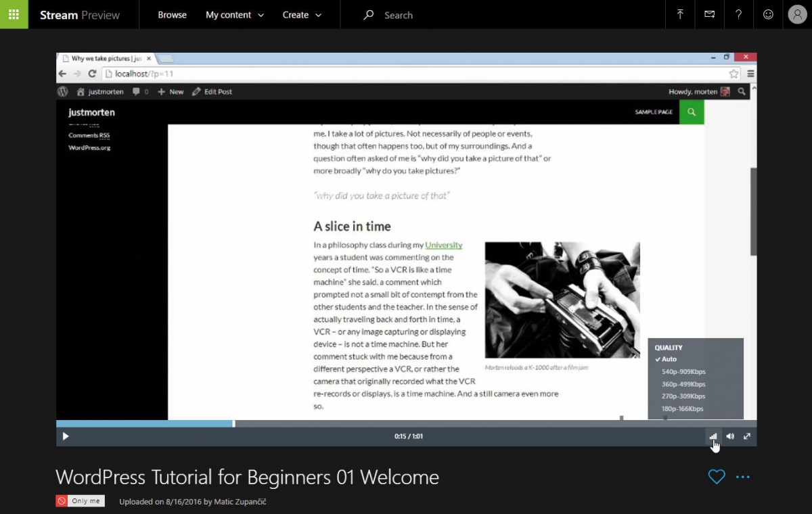Open the app launcher grid icon

[x=14, y=14]
